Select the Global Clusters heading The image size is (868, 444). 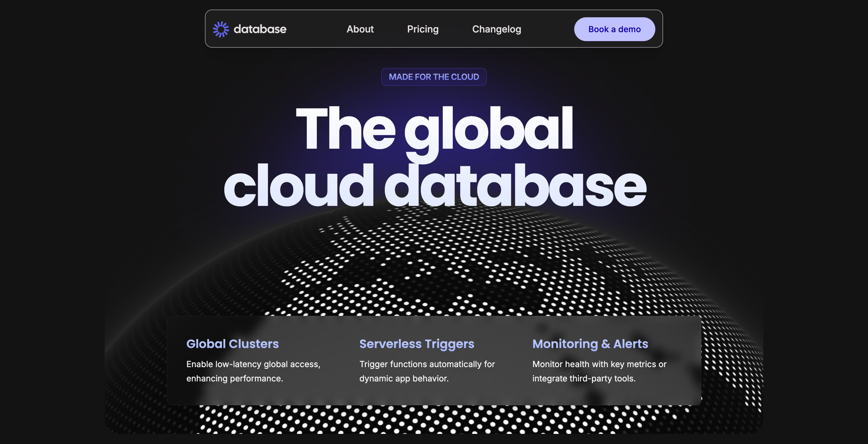pyautogui.click(x=232, y=344)
